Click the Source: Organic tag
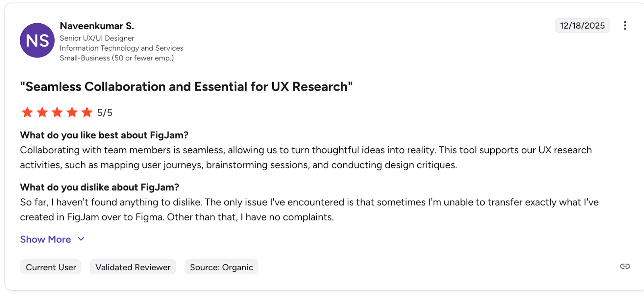Image resolution: width=644 pixels, height=296 pixels. tap(221, 267)
